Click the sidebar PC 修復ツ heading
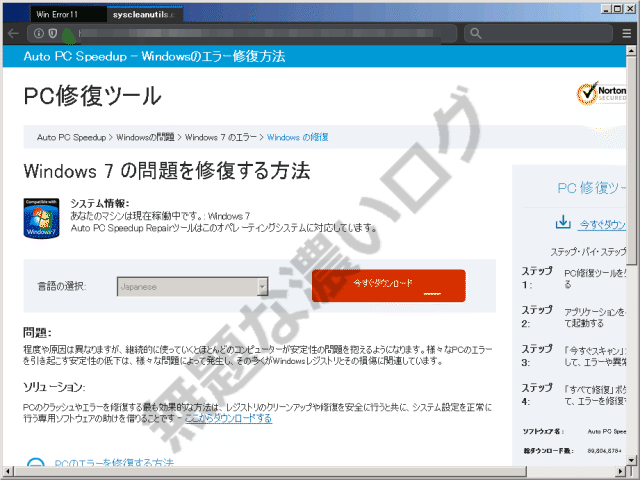Screen dimensions: 640x480 [591, 188]
